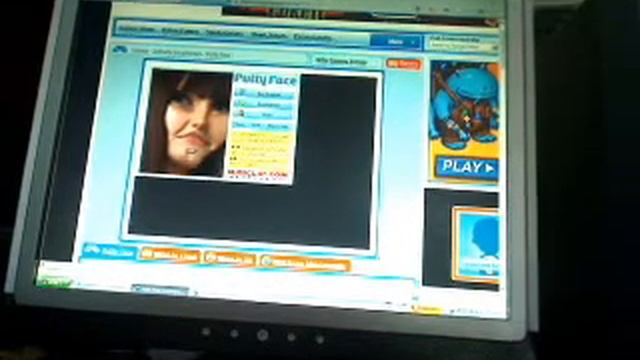Click the site logo icon beside the breadcrumb
The width and height of the screenshot is (640, 360).
[120, 50]
